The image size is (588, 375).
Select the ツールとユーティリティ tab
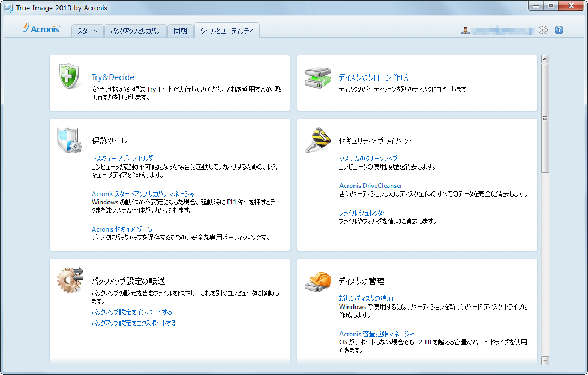pos(226,31)
